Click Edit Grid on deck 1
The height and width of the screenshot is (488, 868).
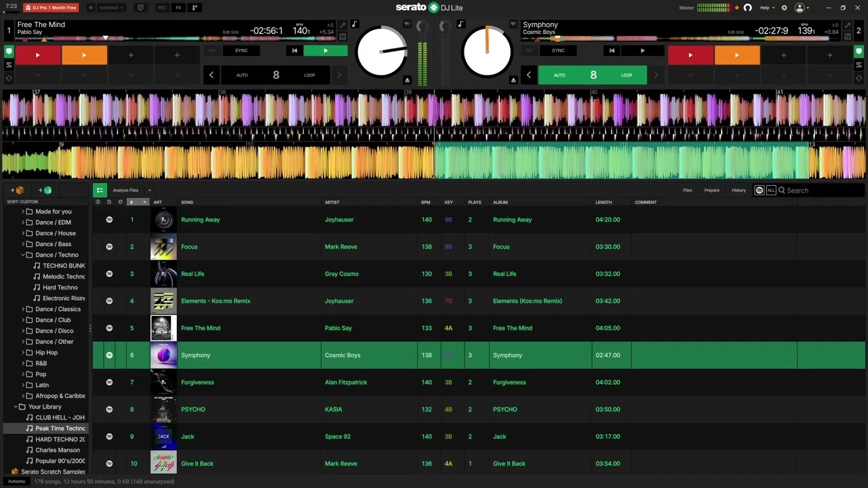click(x=231, y=32)
